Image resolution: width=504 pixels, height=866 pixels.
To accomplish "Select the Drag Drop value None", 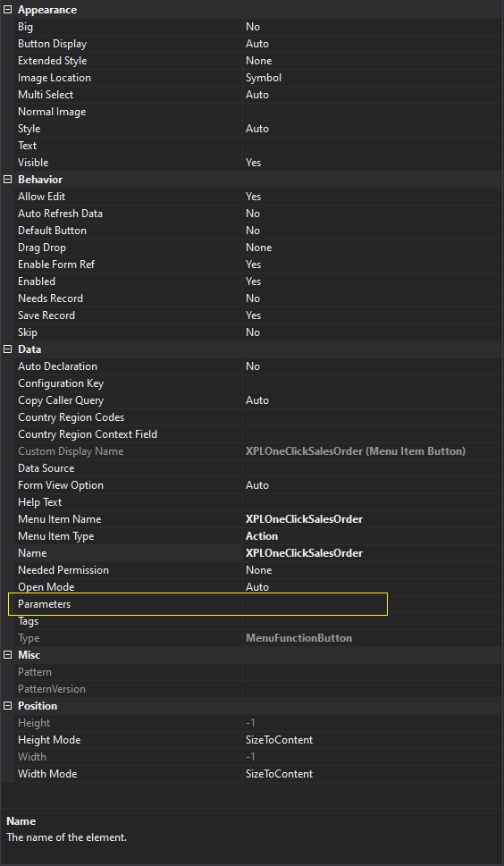I will [x=259, y=248].
